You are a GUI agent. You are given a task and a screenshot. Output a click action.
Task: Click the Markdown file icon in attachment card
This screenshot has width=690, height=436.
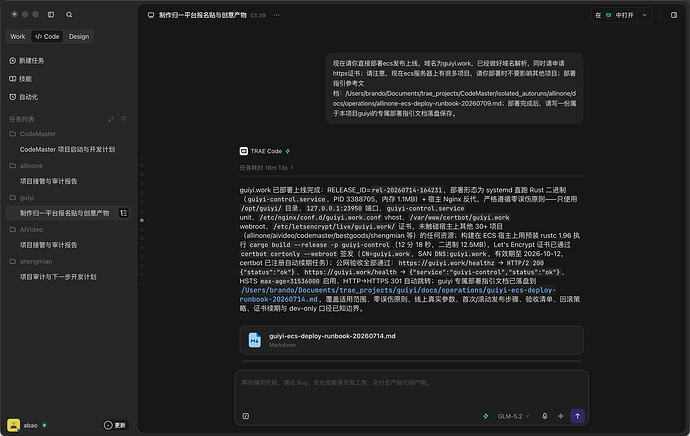254,340
